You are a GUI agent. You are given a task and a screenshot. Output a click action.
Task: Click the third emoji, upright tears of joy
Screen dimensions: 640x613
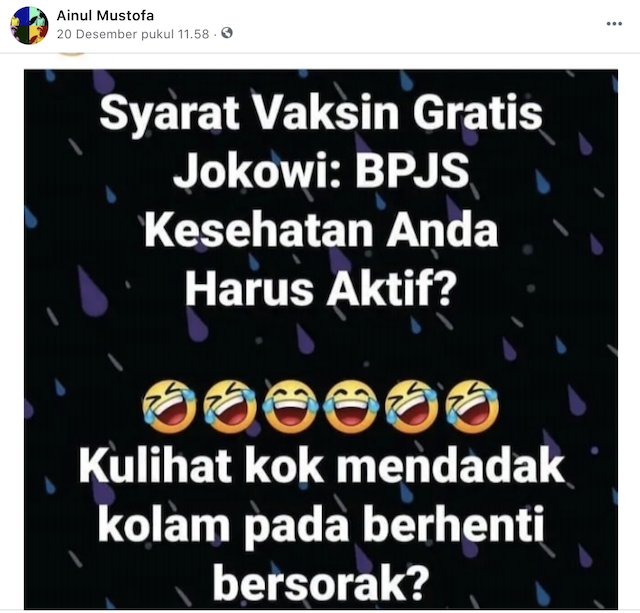point(290,406)
